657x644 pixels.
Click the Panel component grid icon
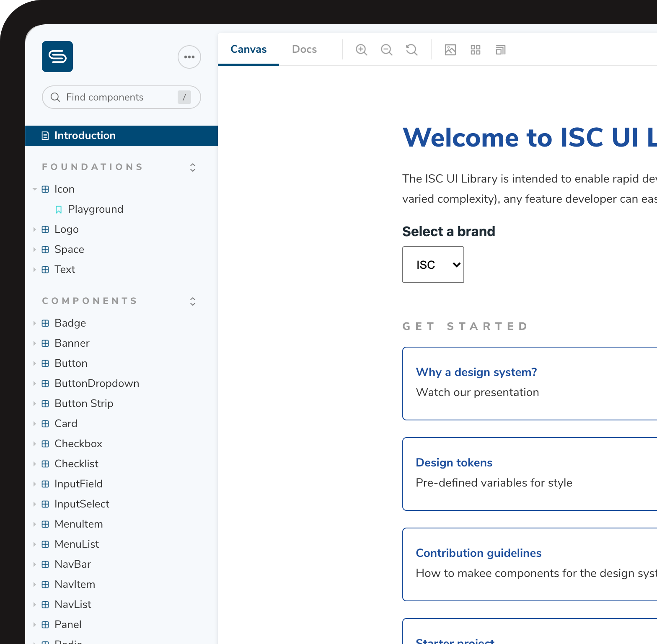(x=45, y=625)
